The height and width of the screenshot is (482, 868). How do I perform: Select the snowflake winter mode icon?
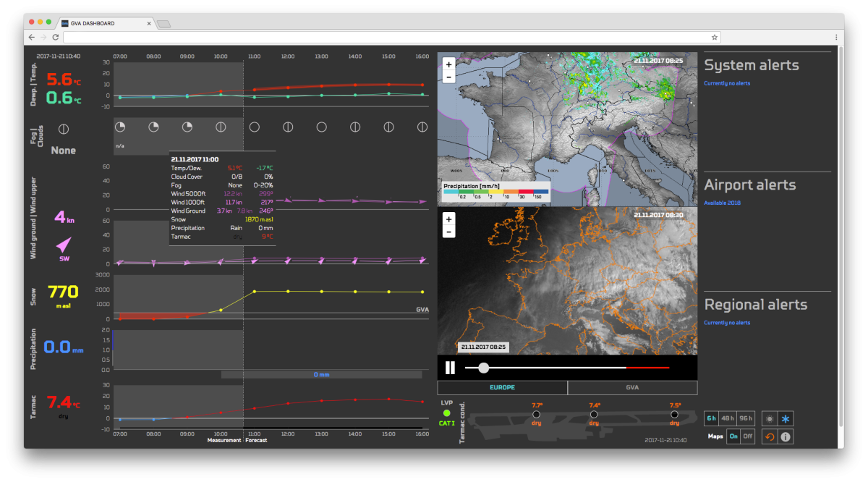tap(786, 418)
